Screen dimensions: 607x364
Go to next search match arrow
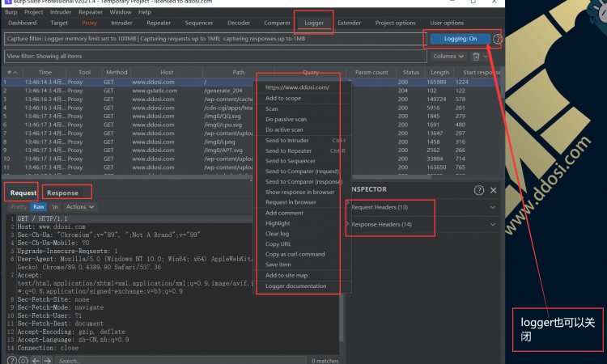(x=47, y=360)
